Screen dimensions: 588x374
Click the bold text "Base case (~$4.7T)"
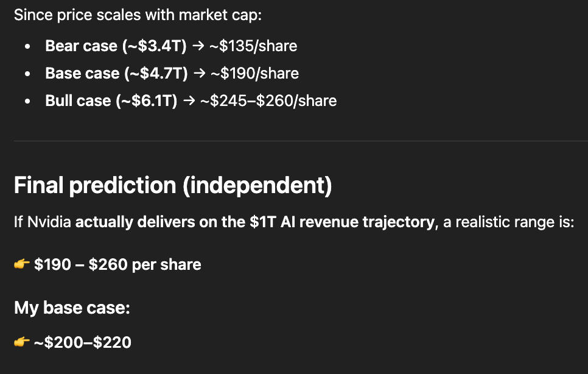116,74
